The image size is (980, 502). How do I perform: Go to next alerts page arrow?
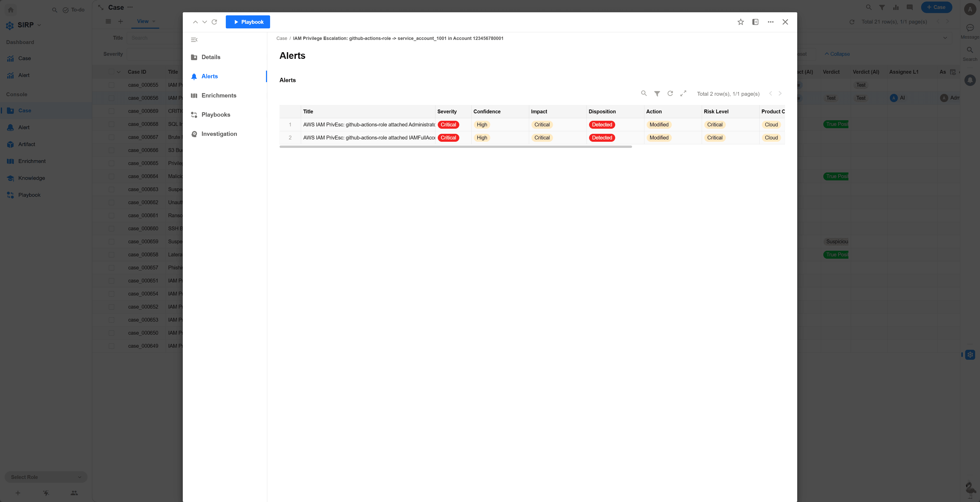780,94
